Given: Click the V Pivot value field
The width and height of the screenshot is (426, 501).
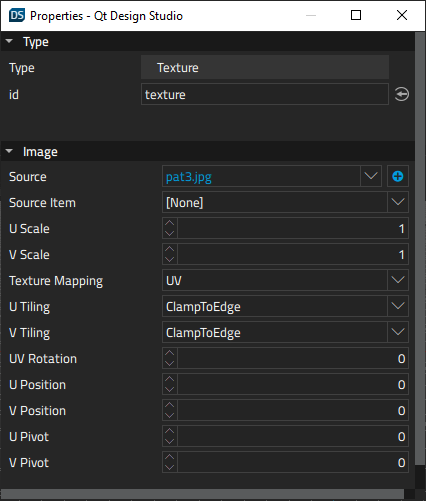Looking at the screenshot, I should (293, 462).
